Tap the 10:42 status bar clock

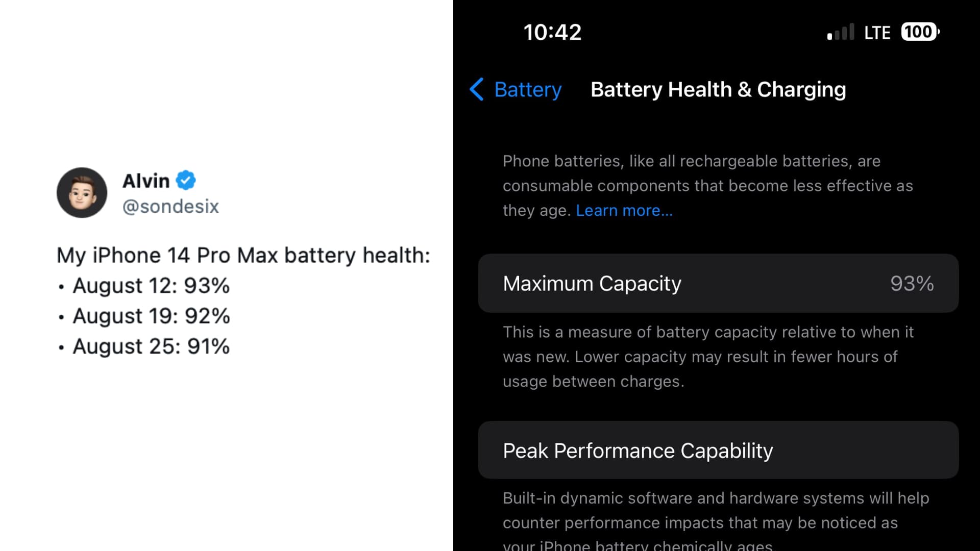(x=552, y=32)
